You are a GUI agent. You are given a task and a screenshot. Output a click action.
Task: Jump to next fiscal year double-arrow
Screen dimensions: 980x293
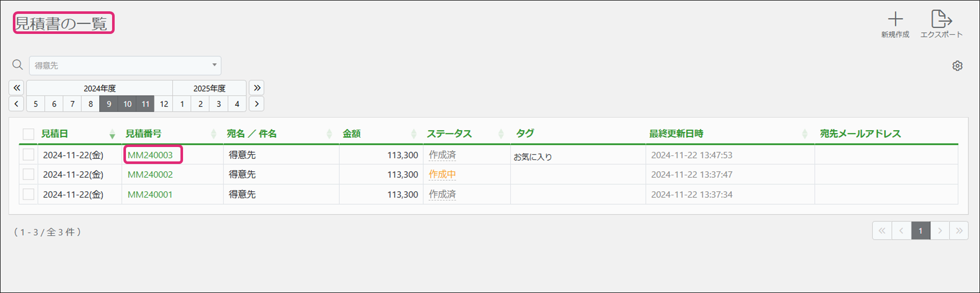click(x=257, y=88)
